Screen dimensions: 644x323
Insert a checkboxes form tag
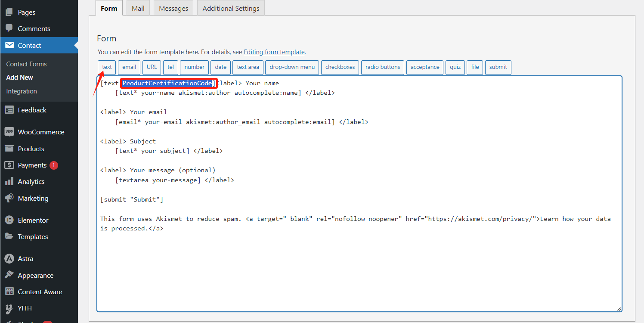[x=340, y=67]
